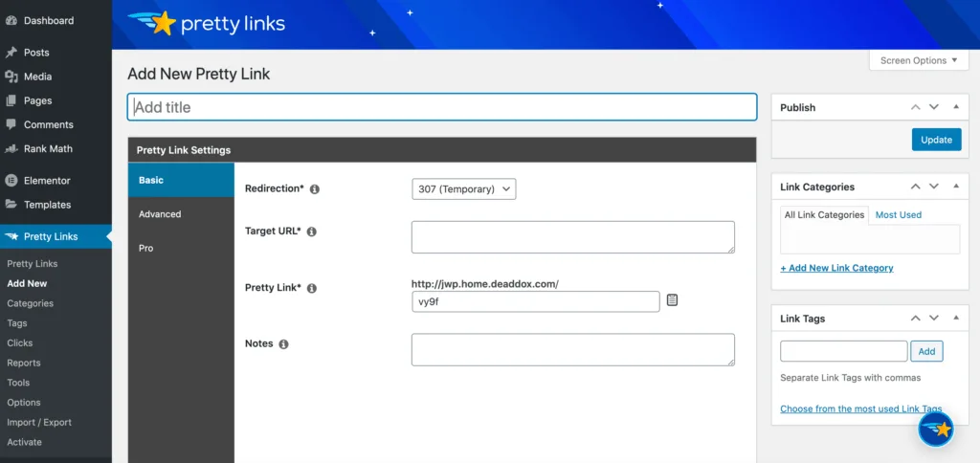
Task: Switch to the Advanced settings tab
Action: pyautogui.click(x=160, y=214)
